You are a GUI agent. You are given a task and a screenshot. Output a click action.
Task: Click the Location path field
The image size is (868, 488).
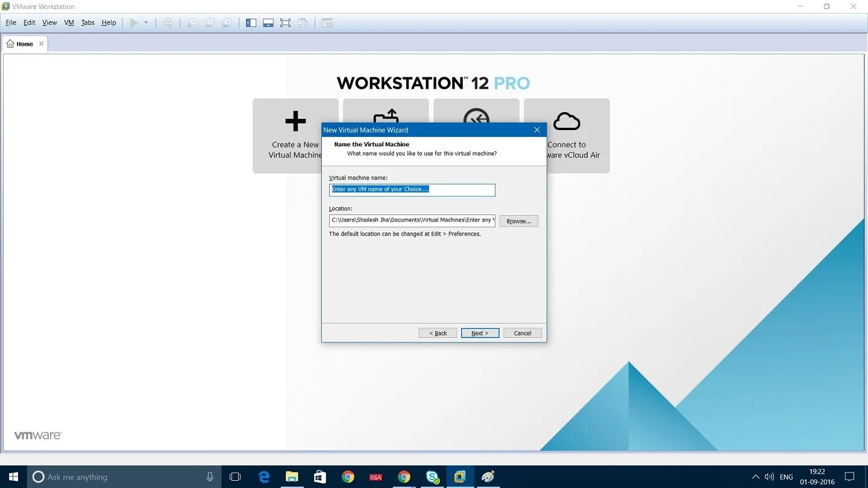[x=412, y=221]
